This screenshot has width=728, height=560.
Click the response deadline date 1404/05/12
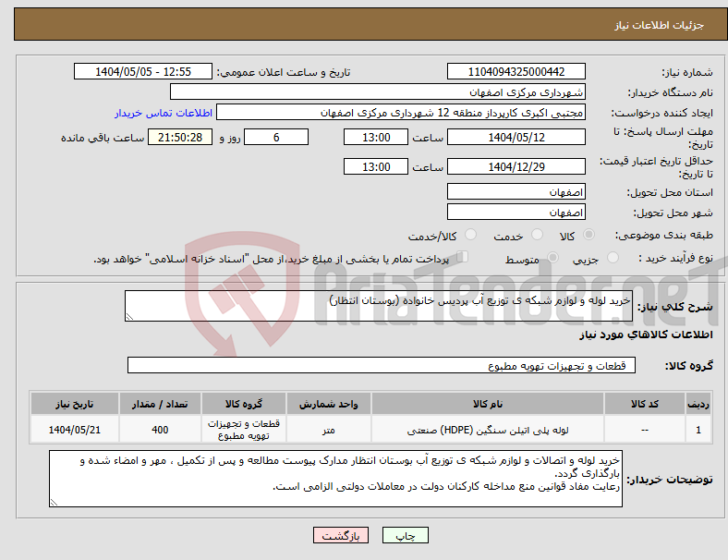pos(516,137)
